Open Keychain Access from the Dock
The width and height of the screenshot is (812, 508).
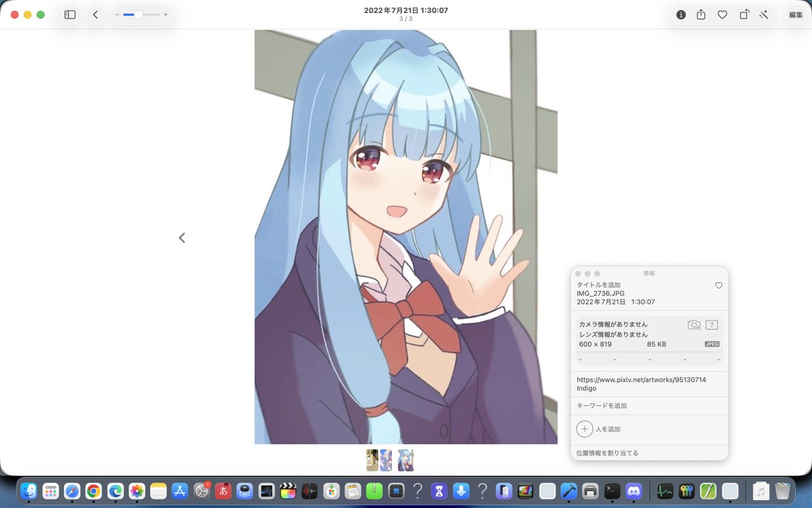(x=687, y=490)
